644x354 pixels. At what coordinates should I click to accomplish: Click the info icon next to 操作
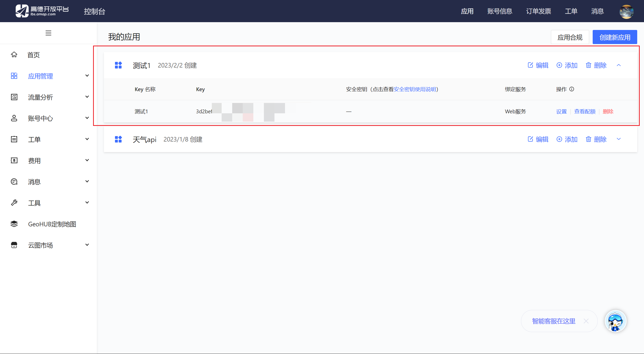tap(572, 89)
